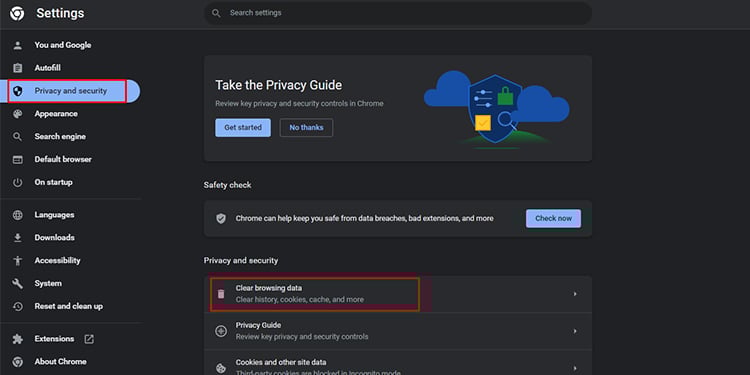750x375 pixels.
Task: Click the Extensions puzzle piece icon
Action: pyautogui.click(x=18, y=339)
